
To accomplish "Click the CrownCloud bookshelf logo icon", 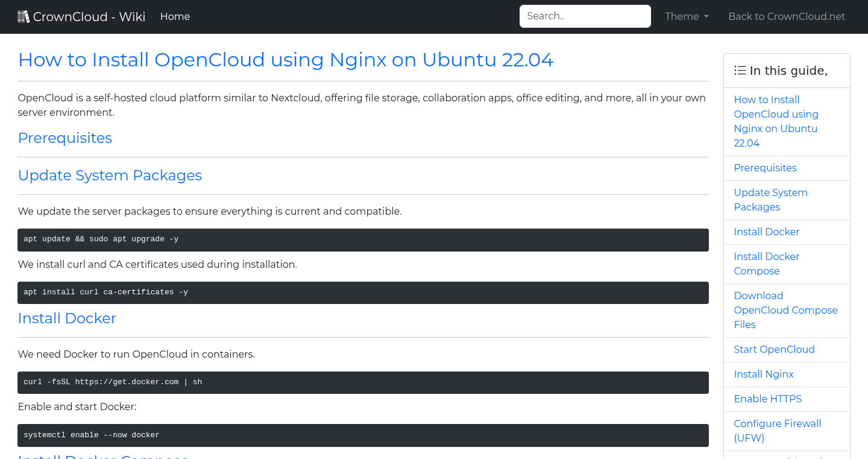I will tap(24, 16).
